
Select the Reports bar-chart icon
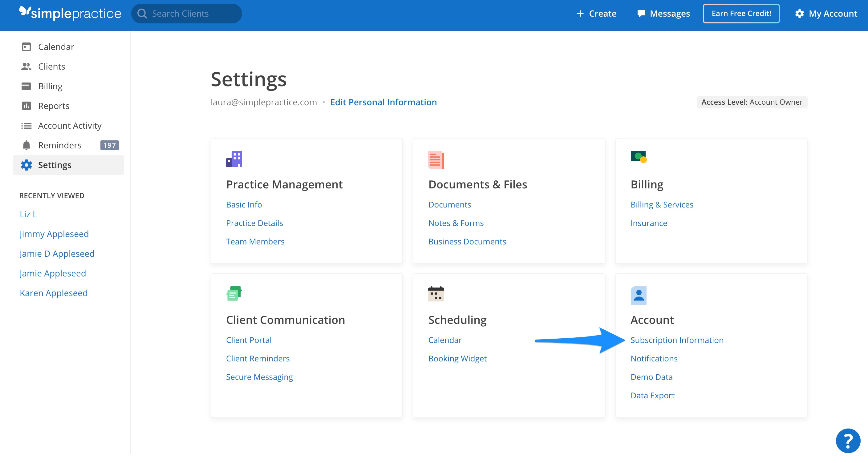(x=26, y=106)
